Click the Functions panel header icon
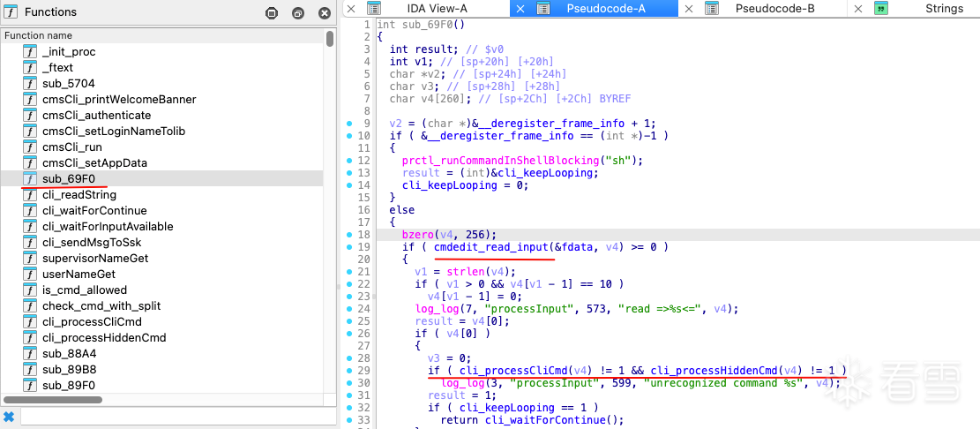 tap(11, 11)
